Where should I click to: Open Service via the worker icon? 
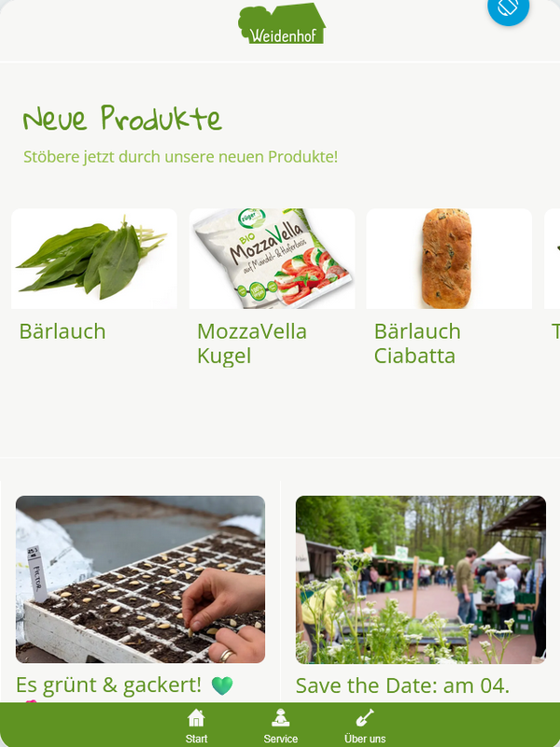point(281,717)
